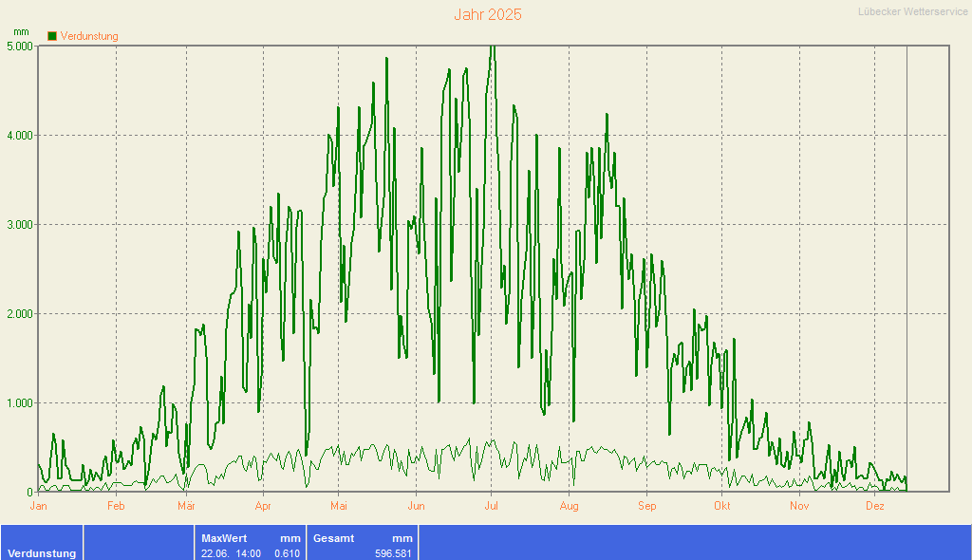
Task: Click the 5.000 y-axis value label
Action: pos(20,46)
